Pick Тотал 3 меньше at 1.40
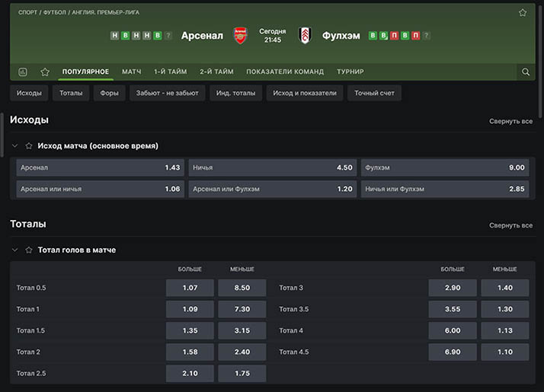The image size is (544, 392). 505,288
